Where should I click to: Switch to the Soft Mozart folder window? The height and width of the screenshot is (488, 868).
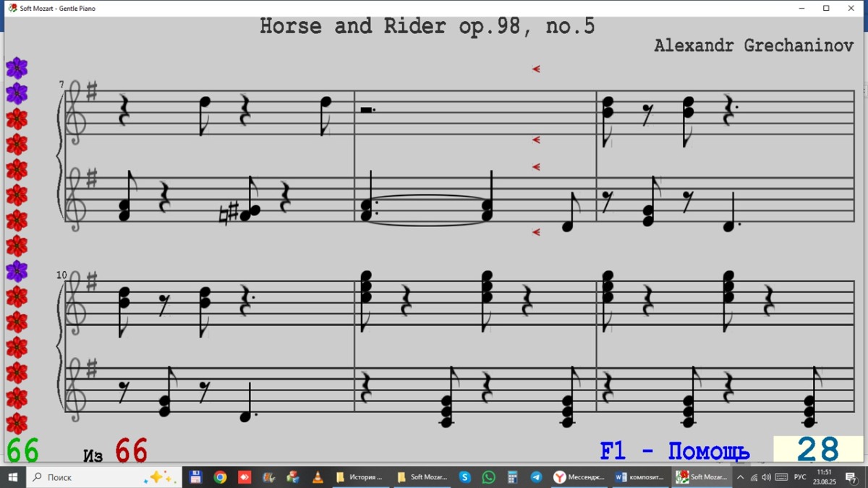[x=422, y=477]
